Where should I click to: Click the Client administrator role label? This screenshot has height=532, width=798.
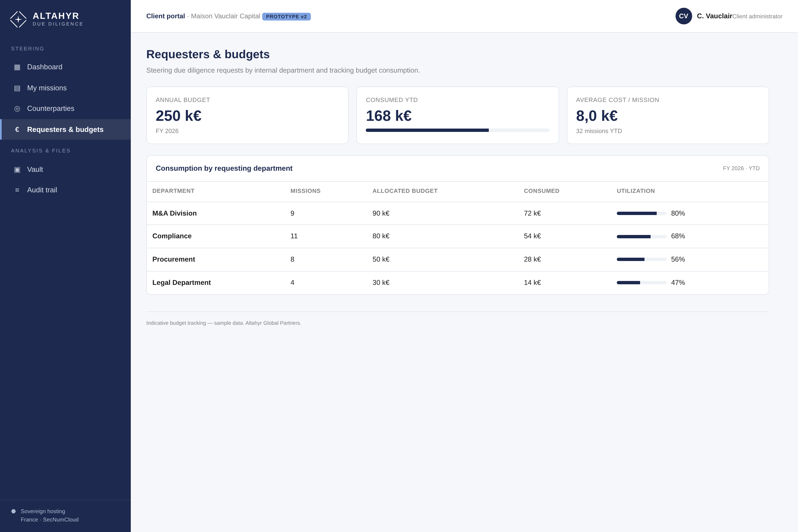pyautogui.click(x=757, y=16)
